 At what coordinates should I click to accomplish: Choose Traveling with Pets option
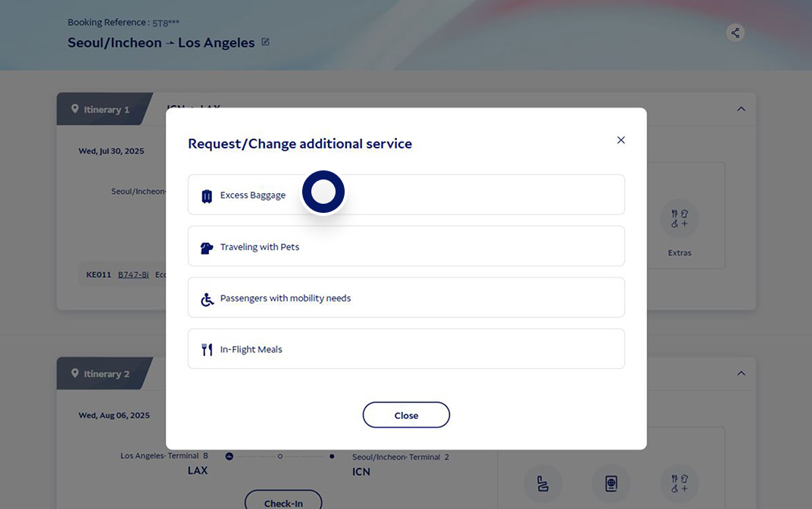click(406, 246)
